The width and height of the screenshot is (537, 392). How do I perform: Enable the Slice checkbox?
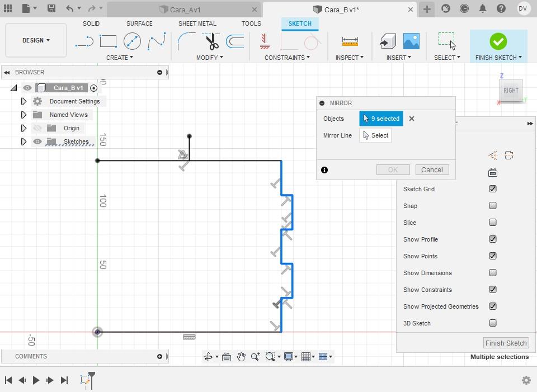[493, 222]
